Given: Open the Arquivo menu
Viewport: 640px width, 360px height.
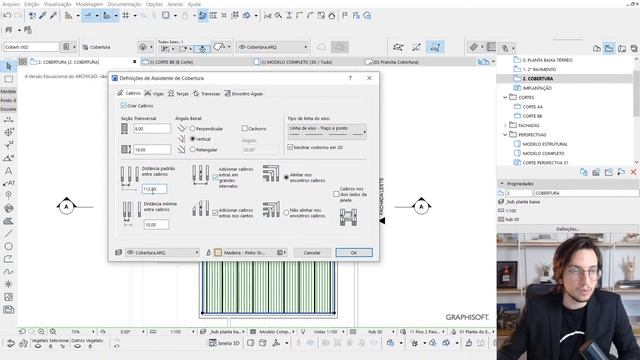Looking at the screenshot, I should (11, 4).
